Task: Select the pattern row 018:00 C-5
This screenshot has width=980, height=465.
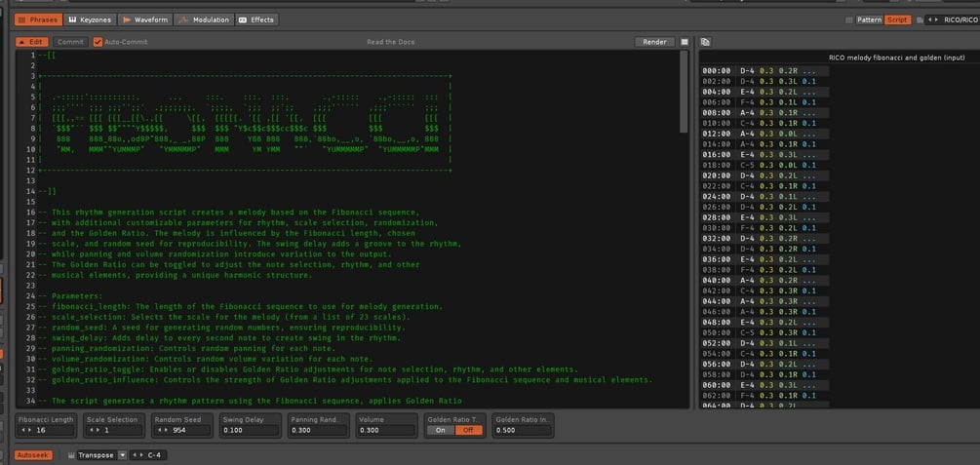Action: tap(765, 165)
